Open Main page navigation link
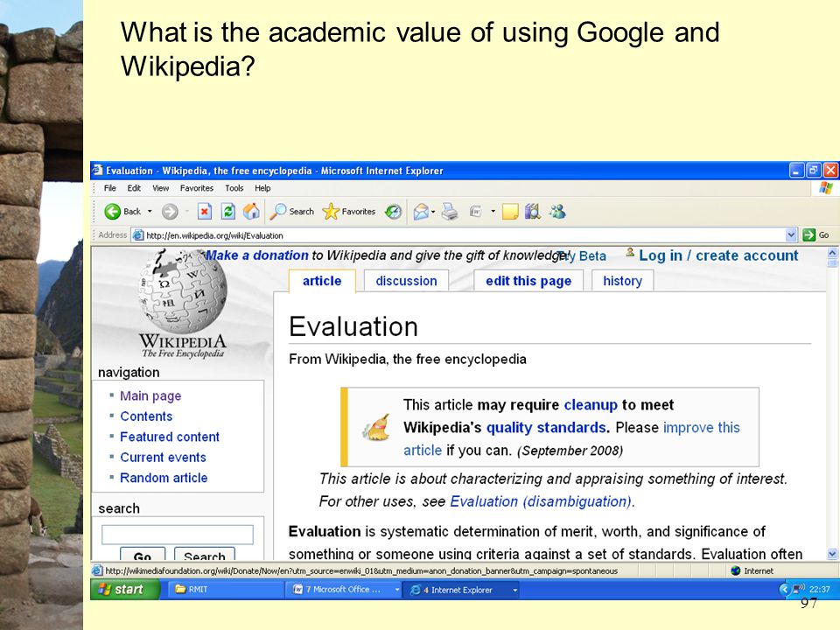The width and height of the screenshot is (840, 630). pos(150,395)
